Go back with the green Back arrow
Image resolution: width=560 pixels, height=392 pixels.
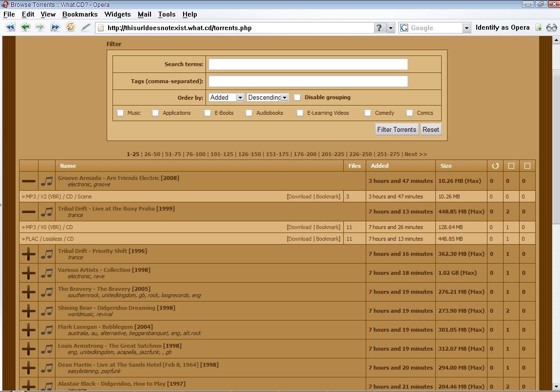(x=25, y=27)
